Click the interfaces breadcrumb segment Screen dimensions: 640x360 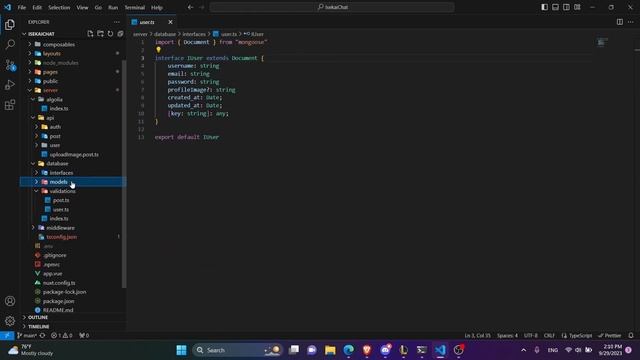click(193, 34)
